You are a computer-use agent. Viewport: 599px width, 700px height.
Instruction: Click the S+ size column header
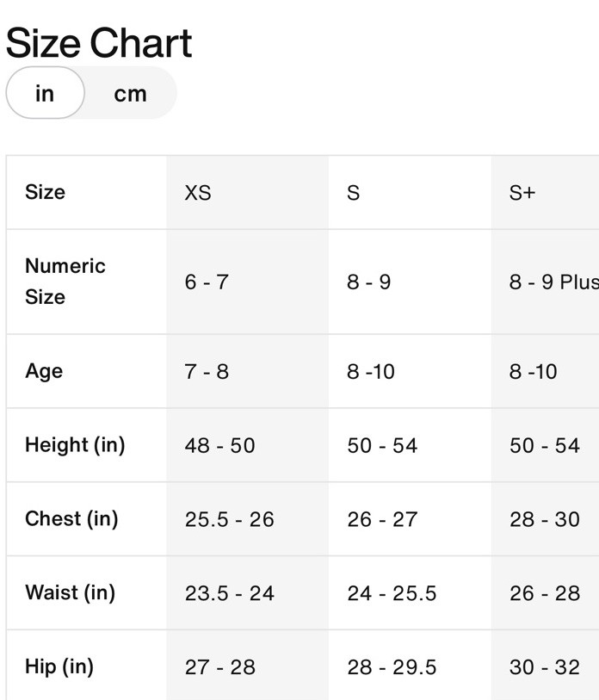(x=545, y=192)
